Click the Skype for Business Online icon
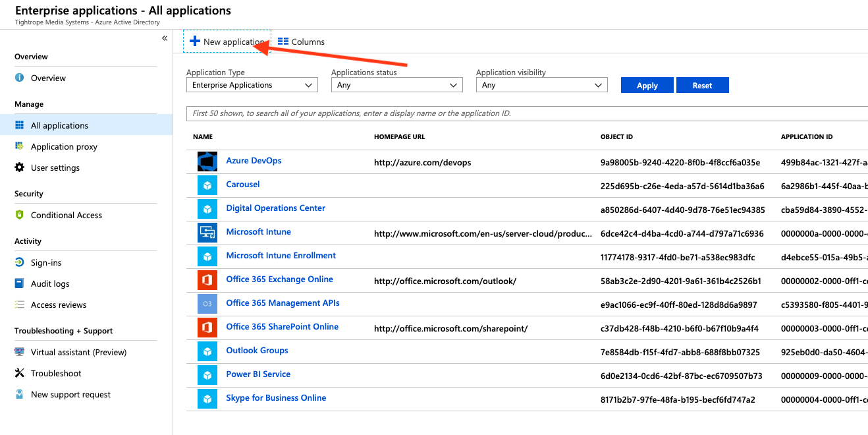This screenshot has width=868, height=435. 207,399
